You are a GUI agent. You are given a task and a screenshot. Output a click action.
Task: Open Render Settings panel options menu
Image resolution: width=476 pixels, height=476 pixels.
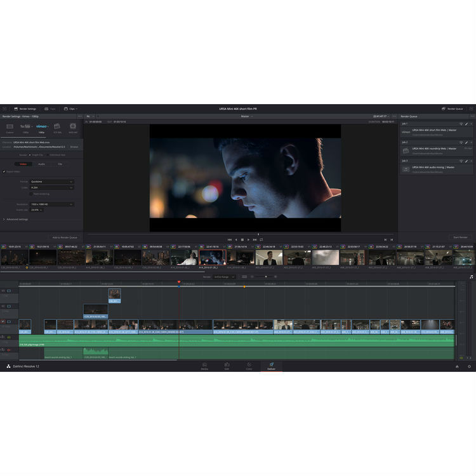[x=80, y=116]
